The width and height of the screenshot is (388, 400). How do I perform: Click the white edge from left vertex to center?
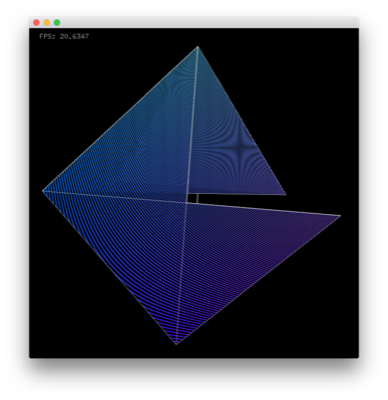pos(115,197)
